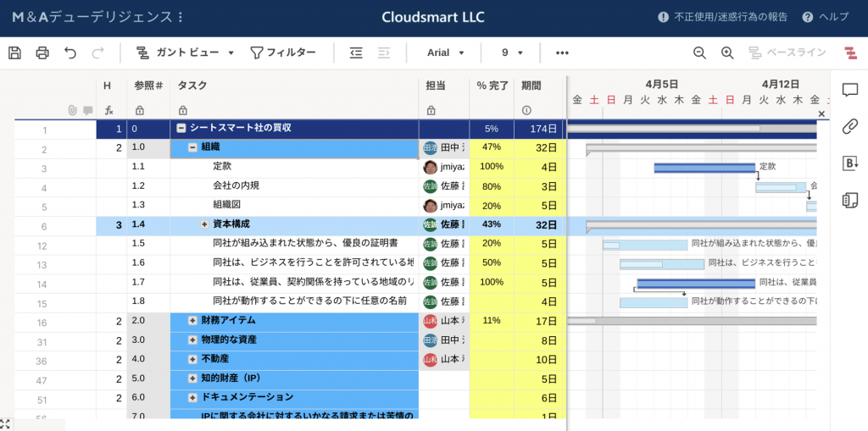This screenshot has height=431, width=868.
Task: Open the font size 9 dropdown
Action: (x=513, y=52)
